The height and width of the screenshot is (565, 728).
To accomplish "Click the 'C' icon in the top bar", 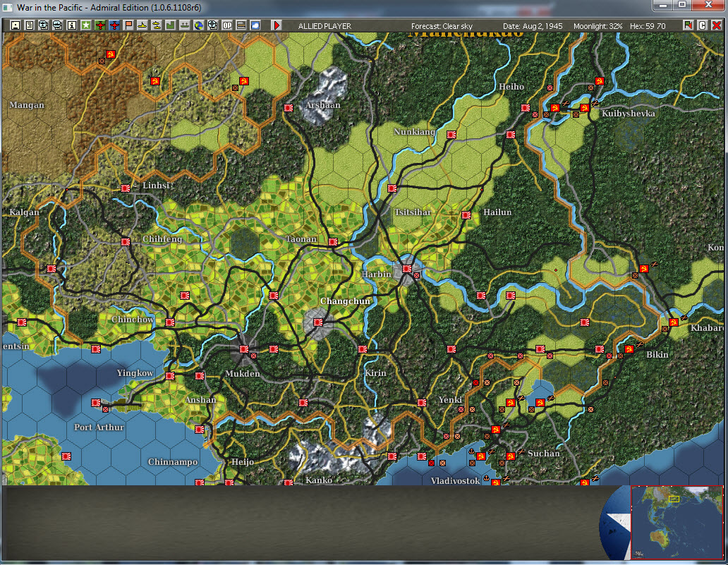I will tap(703, 25).
